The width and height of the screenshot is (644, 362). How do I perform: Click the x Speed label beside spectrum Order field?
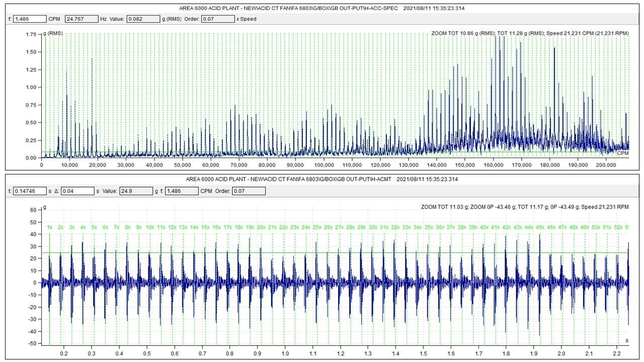(247, 19)
